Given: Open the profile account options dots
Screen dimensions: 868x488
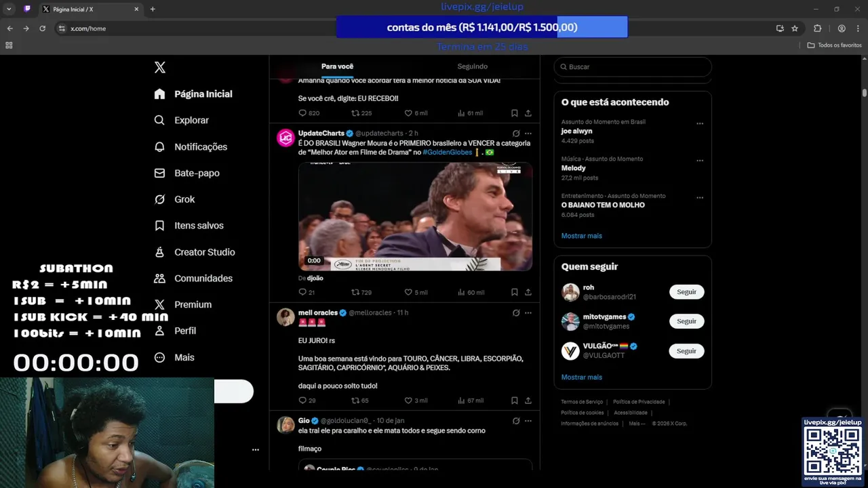Looking at the screenshot, I should pos(256,449).
